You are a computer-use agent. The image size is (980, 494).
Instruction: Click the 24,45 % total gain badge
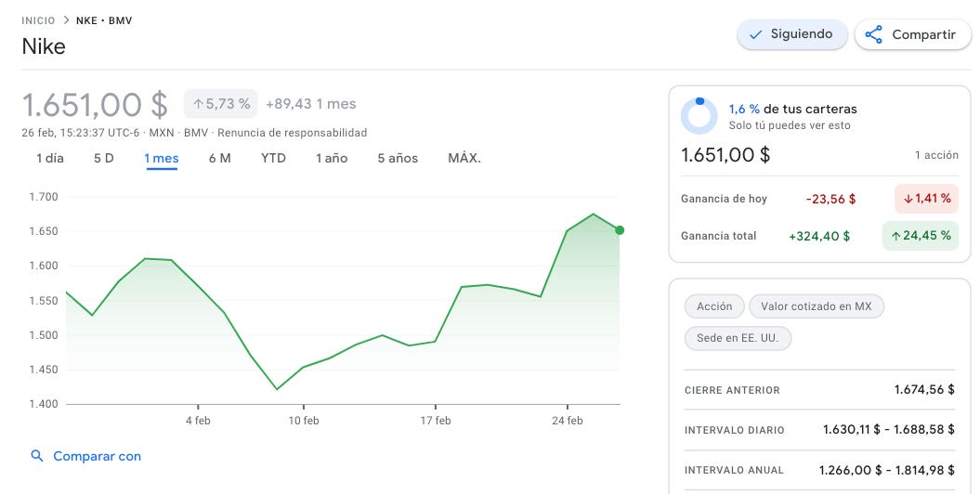921,236
